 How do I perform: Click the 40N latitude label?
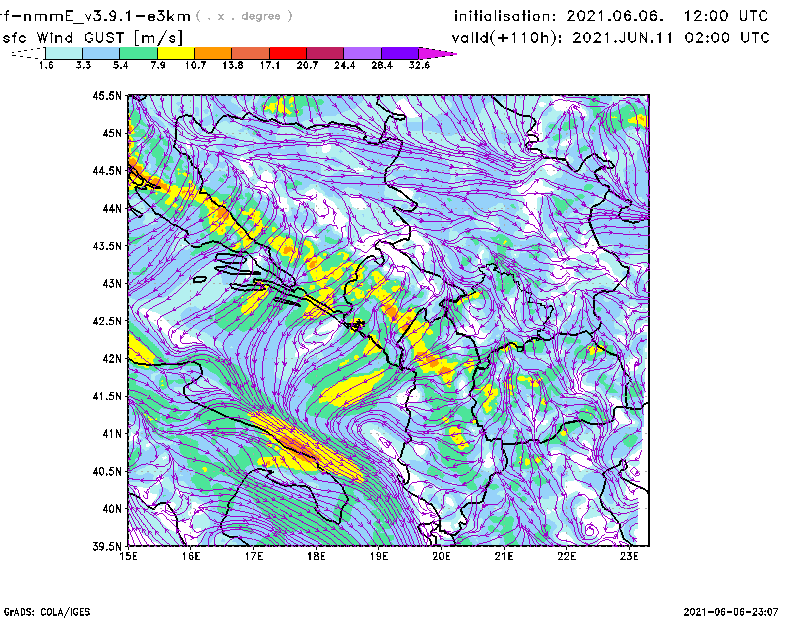[x=112, y=509]
